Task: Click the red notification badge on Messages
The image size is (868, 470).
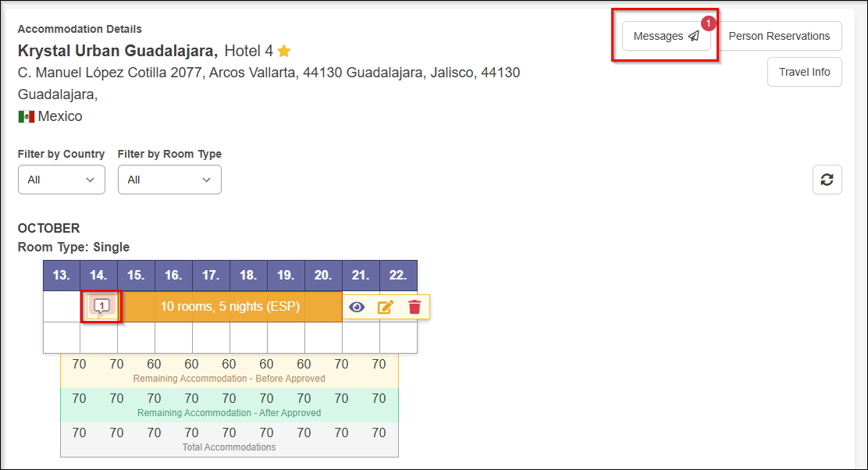Action: [x=708, y=23]
